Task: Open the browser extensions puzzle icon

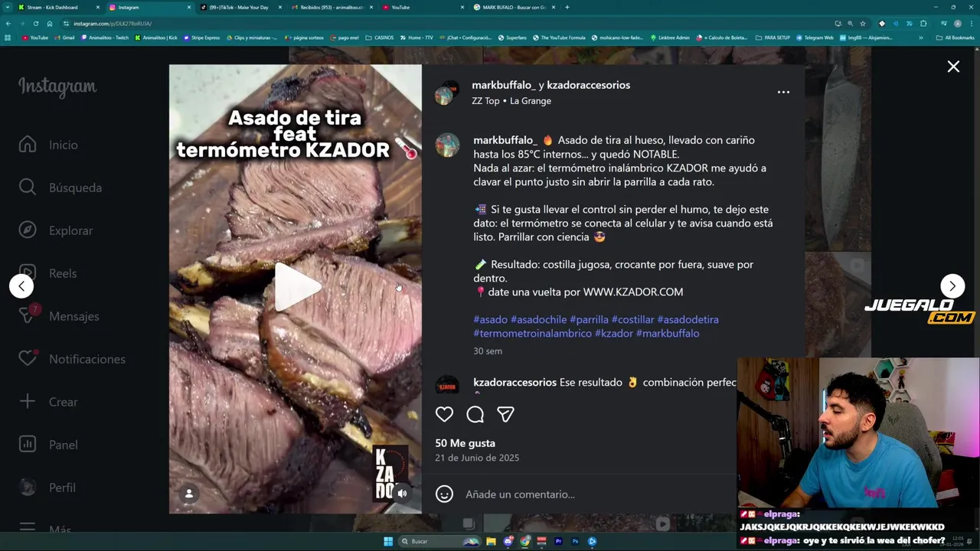Action: coord(923,24)
